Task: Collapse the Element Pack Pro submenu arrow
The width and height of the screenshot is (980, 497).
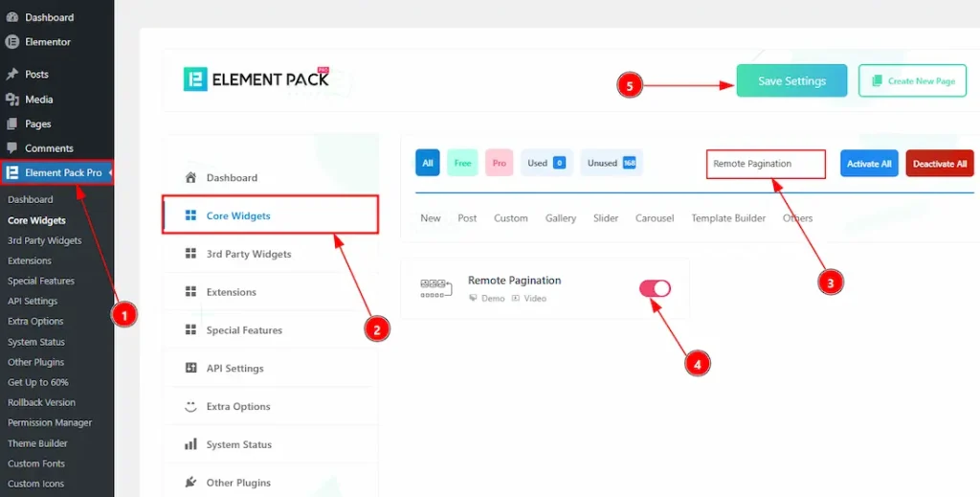Action: pos(111,172)
